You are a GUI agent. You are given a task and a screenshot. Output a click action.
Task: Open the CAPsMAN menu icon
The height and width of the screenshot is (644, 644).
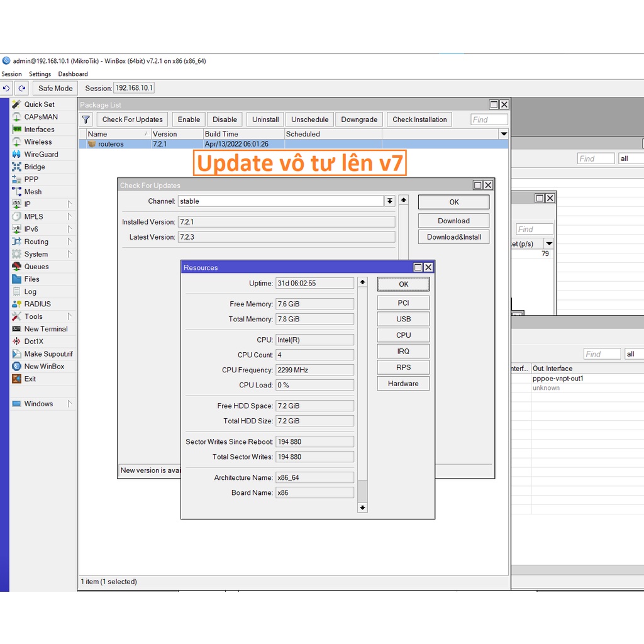point(16,117)
